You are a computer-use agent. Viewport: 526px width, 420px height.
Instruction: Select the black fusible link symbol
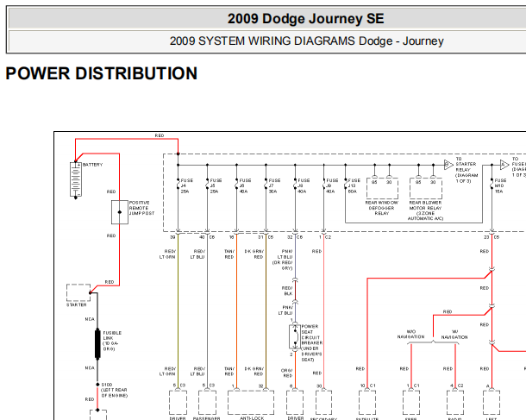pyautogui.click(x=97, y=344)
